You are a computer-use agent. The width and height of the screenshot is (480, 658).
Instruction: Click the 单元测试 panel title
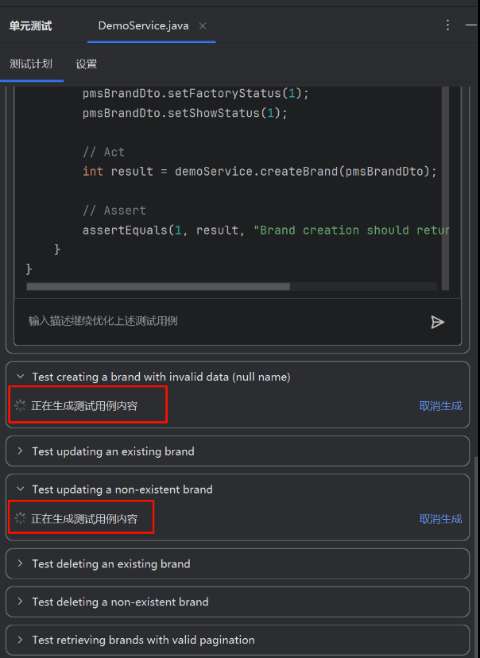coord(31,26)
